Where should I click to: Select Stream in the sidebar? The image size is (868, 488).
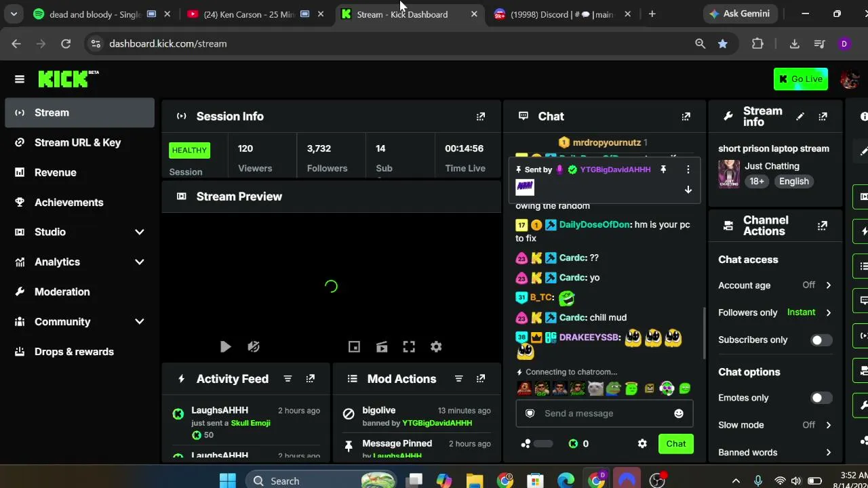[x=80, y=113]
